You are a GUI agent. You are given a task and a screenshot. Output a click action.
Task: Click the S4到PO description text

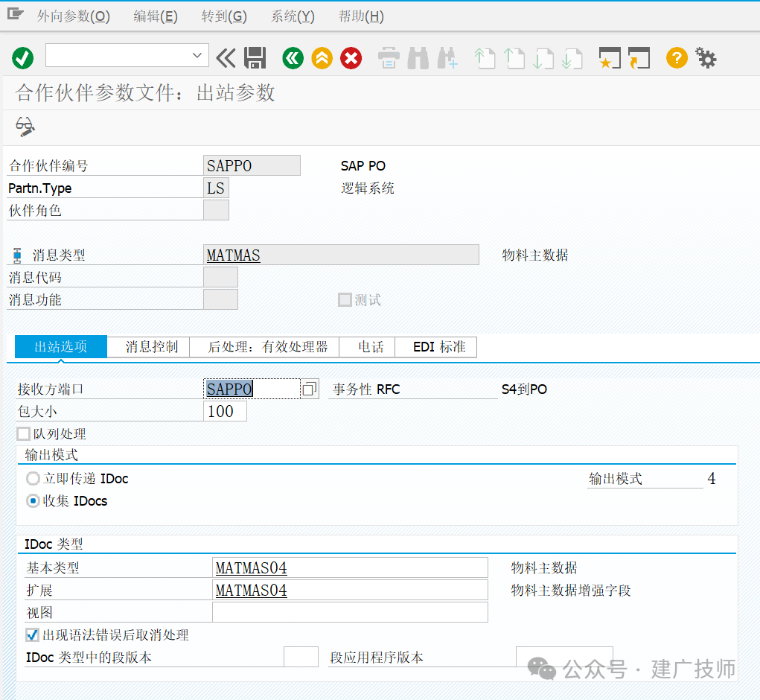pos(524,389)
